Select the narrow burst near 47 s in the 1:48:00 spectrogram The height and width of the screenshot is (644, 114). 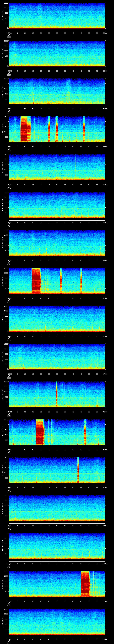pyautogui.click(x=85, y=432)
